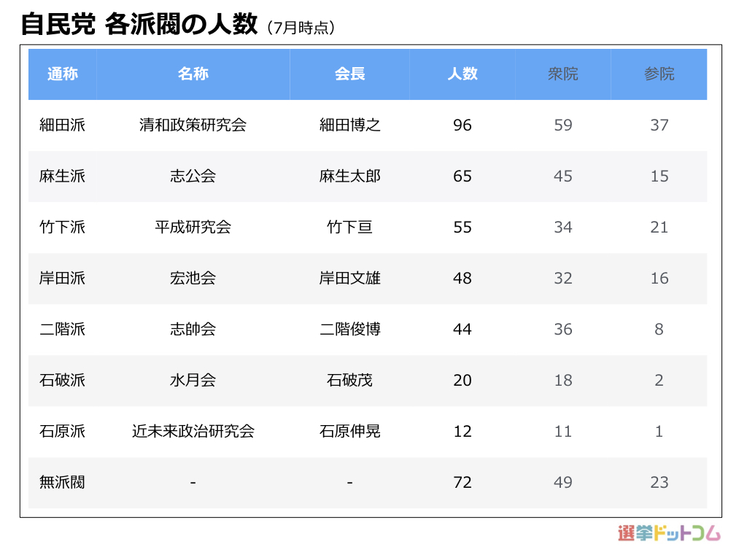Select the 岸田文雄 chairman cell
This screenshot has width=747, height=560.
click(x=349, y=279)
